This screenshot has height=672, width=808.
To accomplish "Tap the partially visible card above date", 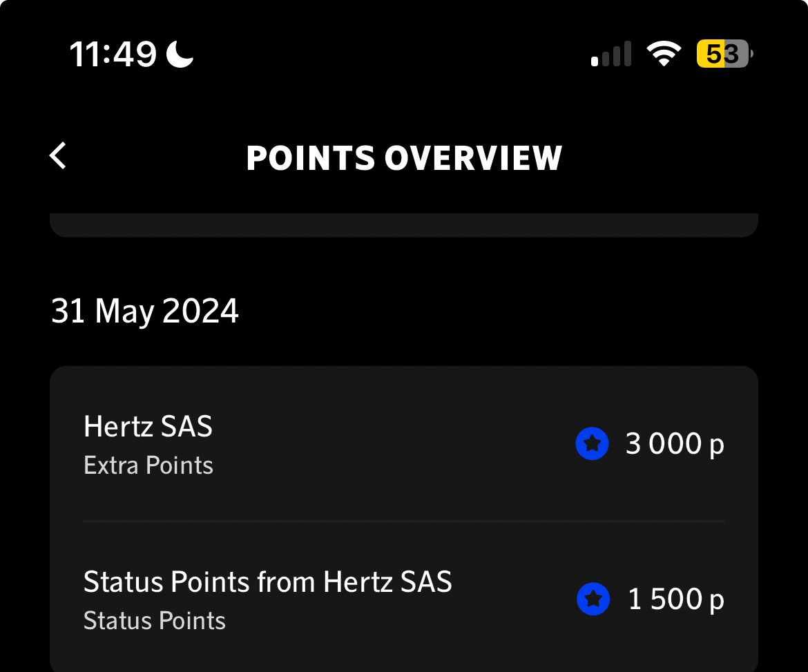I will click(x=404, y=225).
